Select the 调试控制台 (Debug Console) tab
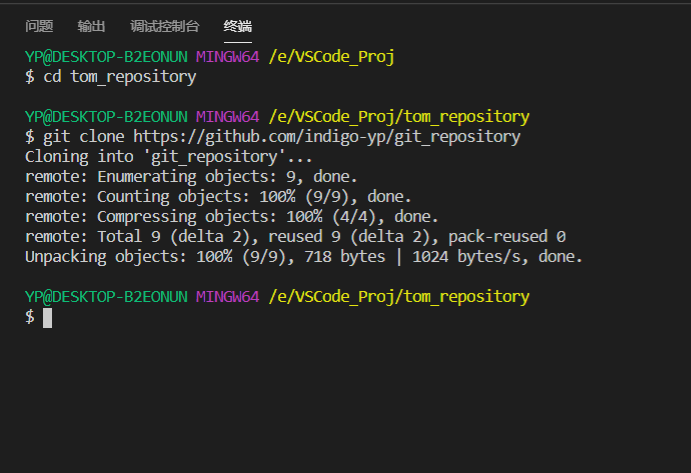This screenshot has width=691, height=473. point(164,26)
